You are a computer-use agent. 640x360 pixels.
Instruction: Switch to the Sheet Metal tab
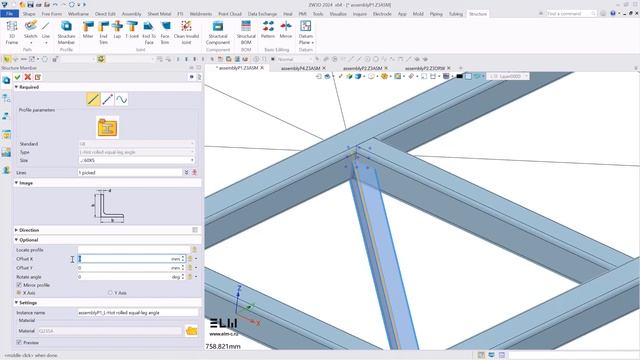click(x=159, y=14)
